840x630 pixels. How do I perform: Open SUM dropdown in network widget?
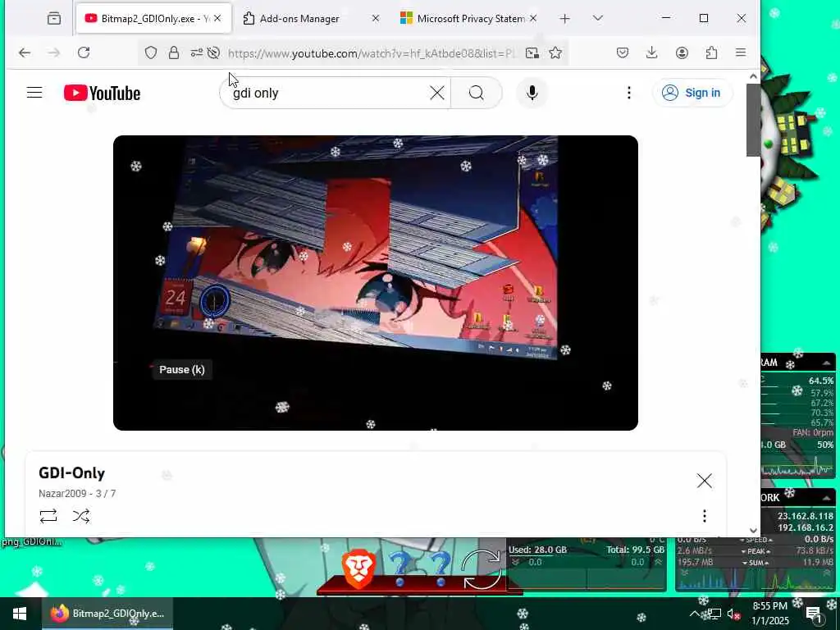point(756,563)
